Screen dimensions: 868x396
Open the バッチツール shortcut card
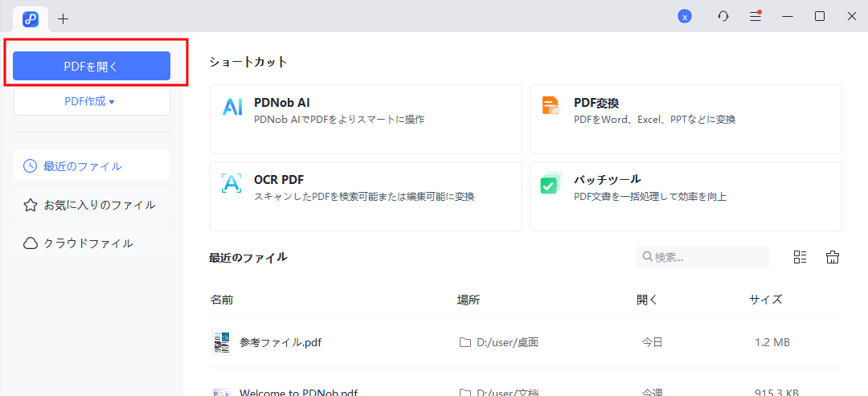(x=686, y=196)
